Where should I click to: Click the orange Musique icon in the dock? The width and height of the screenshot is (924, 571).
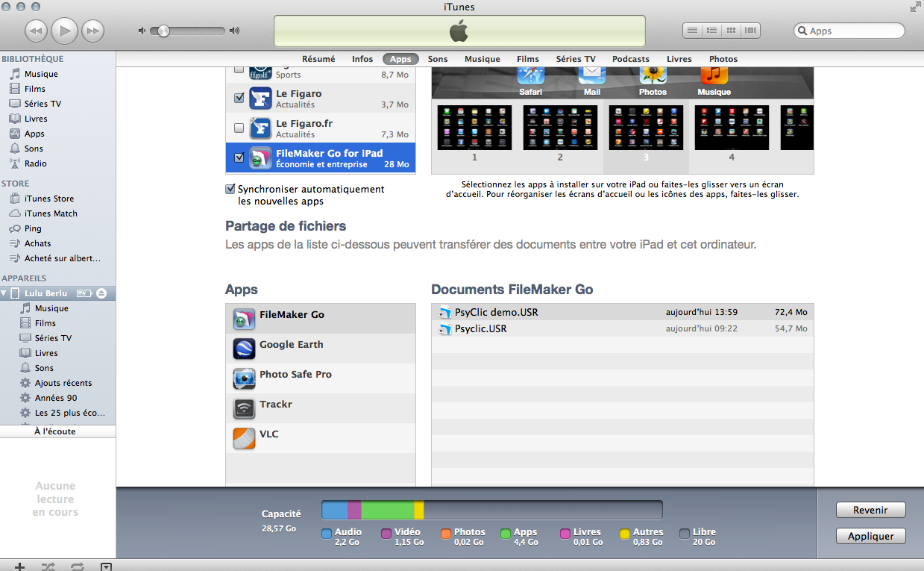click(714, 75)
